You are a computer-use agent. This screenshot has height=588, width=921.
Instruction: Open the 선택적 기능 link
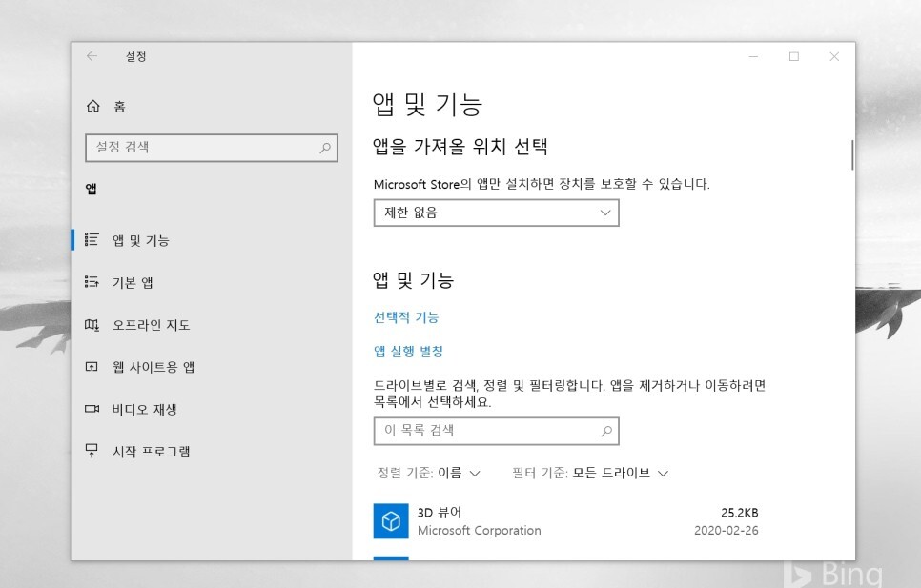coord(406,317)
